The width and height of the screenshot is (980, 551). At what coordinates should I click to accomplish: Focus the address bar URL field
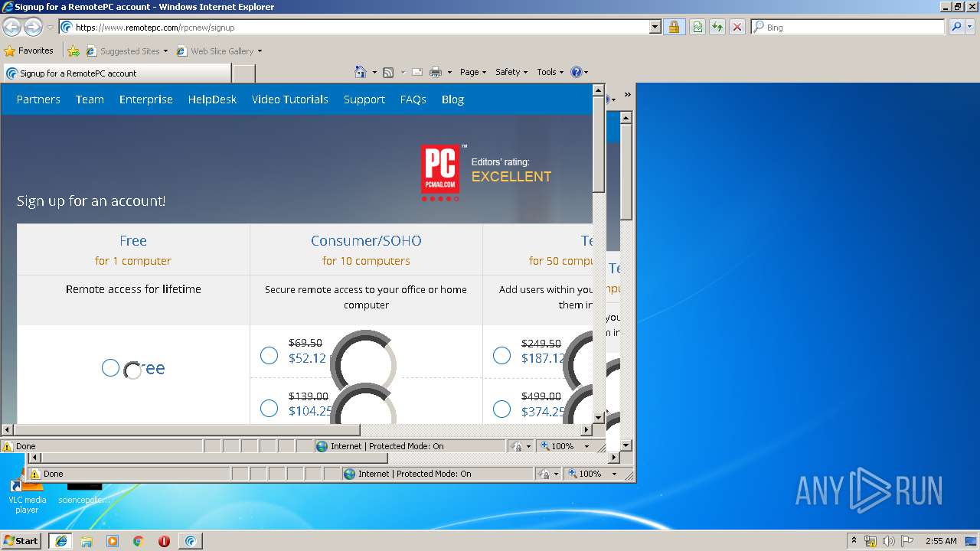click(x=354, y=27)
